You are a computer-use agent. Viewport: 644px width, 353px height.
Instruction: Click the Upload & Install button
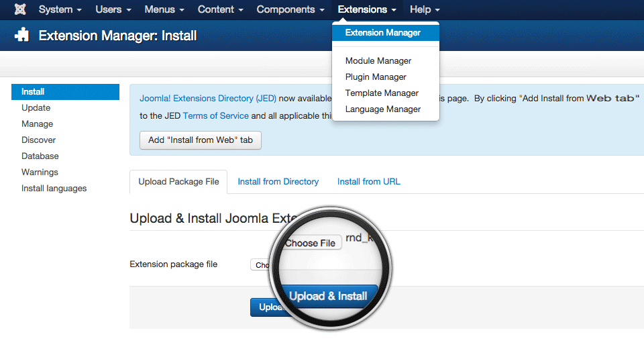tap(328, 296)
